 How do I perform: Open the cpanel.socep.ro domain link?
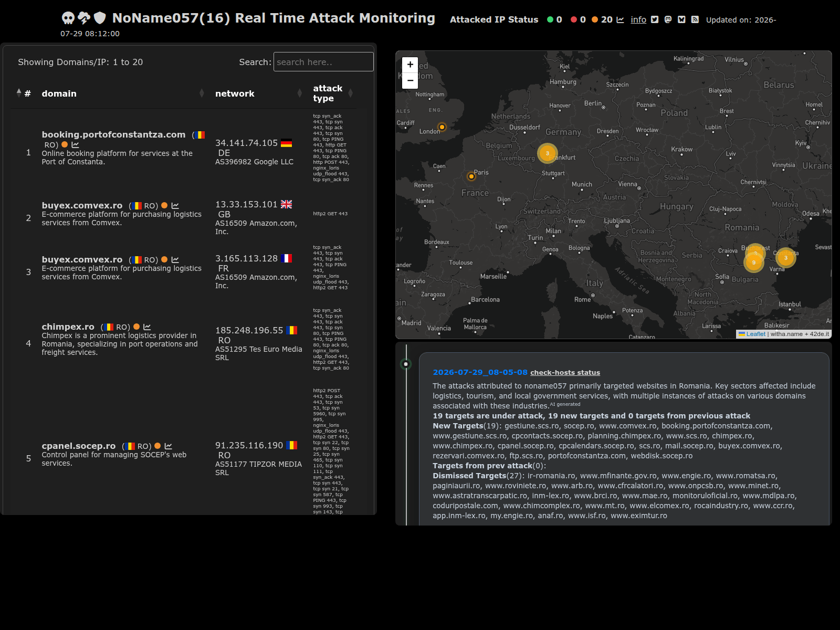point(79,446)
